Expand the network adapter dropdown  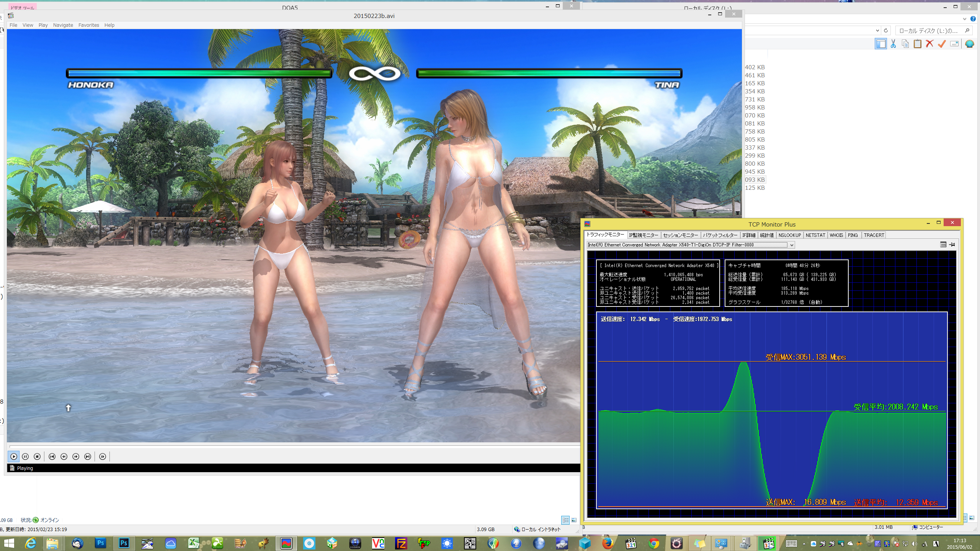792,245
